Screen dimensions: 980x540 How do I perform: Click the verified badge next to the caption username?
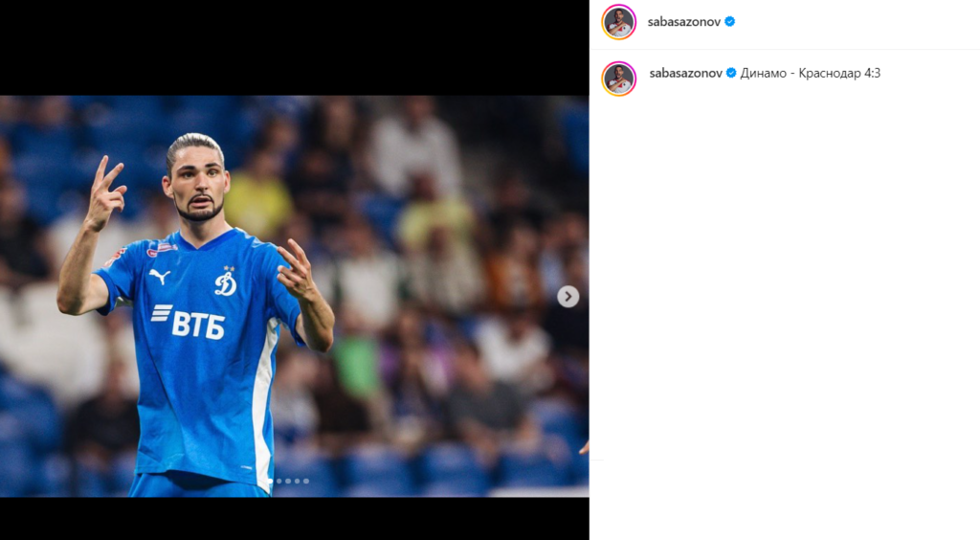pyautogui.click(x=731, y=73)
